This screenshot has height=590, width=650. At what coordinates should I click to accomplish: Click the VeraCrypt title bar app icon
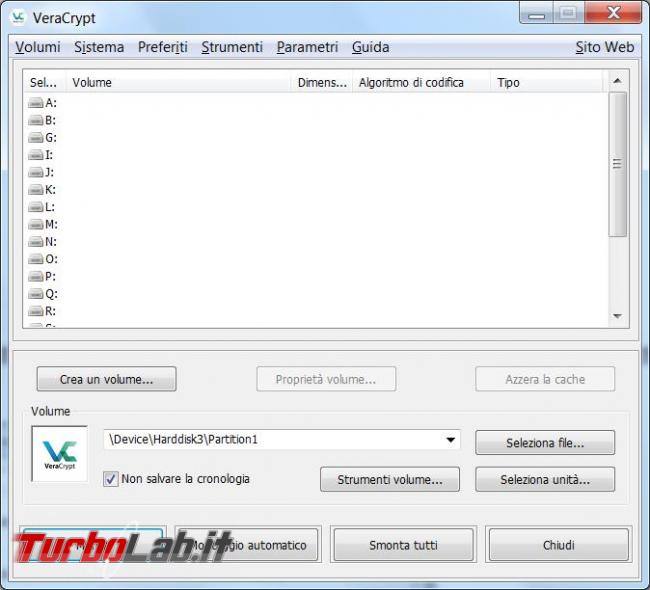(x=18, y=17)
